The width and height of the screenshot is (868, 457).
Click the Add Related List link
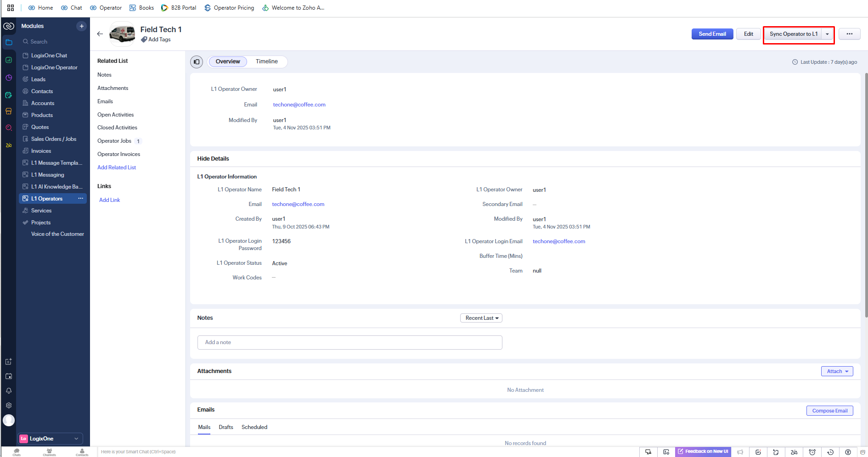point(117,167)
